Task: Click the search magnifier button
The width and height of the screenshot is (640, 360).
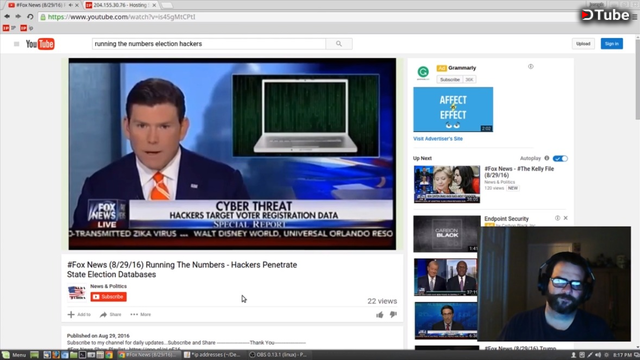Action: click(x=339, y=44)
